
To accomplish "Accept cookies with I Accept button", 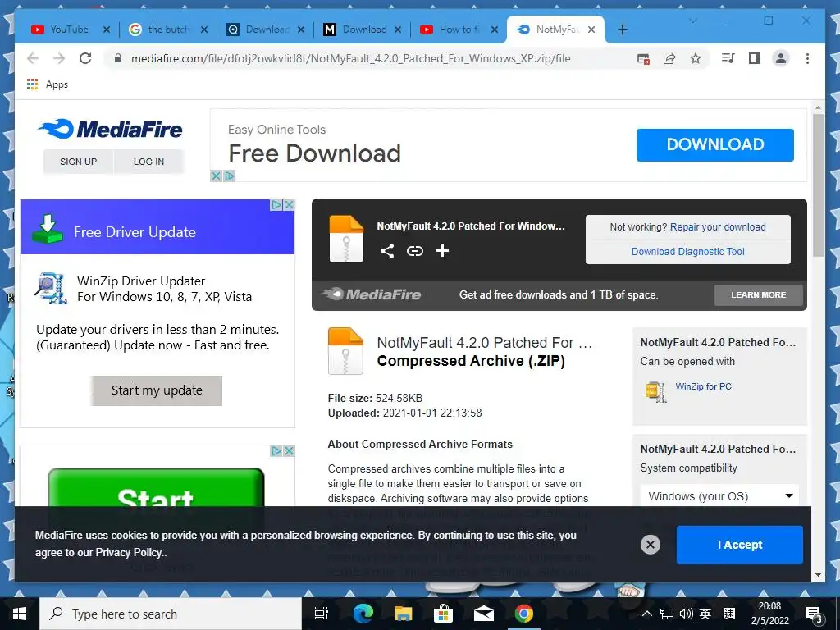I will pos(739,545).
